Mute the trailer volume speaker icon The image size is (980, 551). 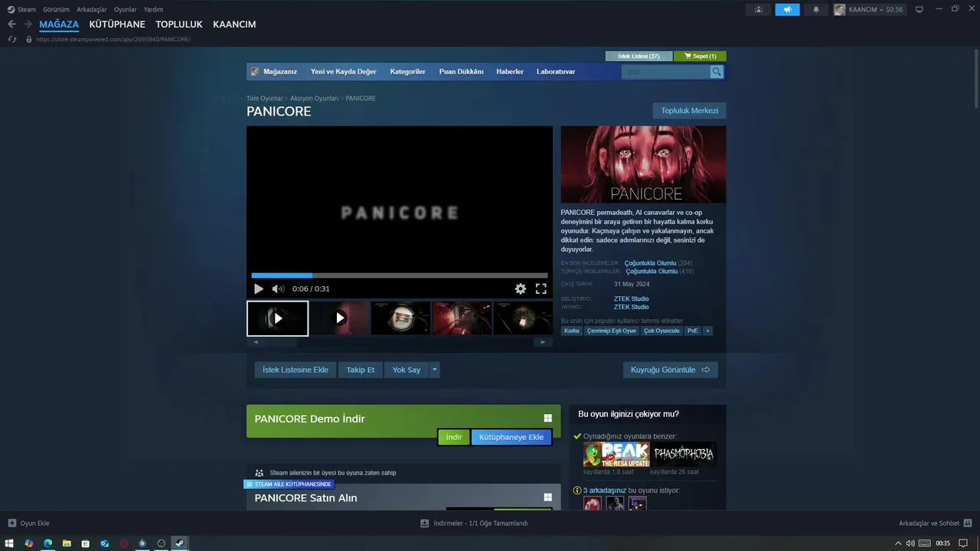click(x=278, y=289)
